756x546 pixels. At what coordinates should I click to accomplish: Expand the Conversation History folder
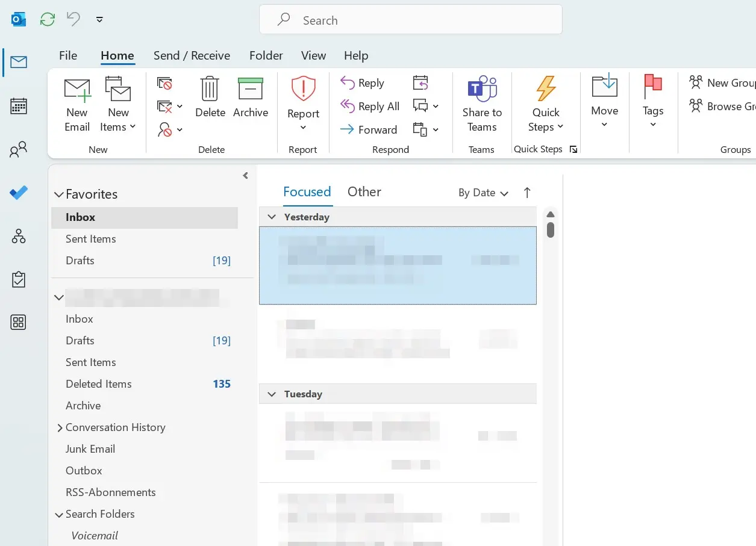(x=59, y=427)
